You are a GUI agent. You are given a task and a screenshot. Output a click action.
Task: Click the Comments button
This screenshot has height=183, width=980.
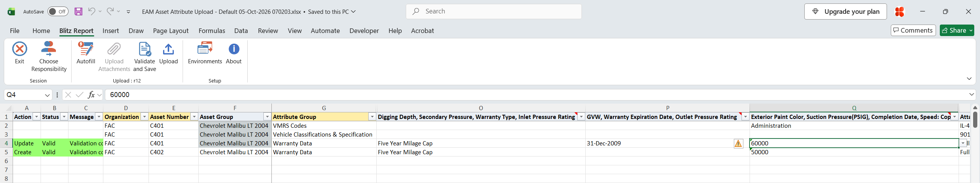tap(913, 30)
